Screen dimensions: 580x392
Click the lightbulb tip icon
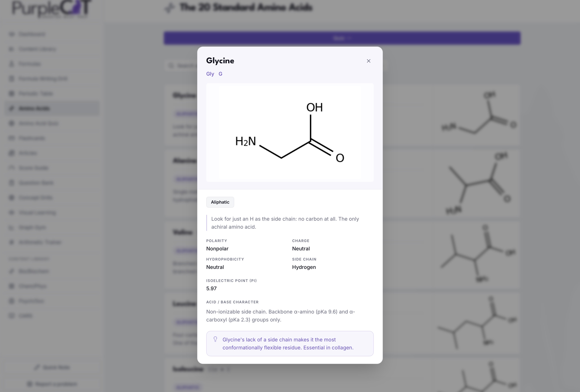coord(215,339)
